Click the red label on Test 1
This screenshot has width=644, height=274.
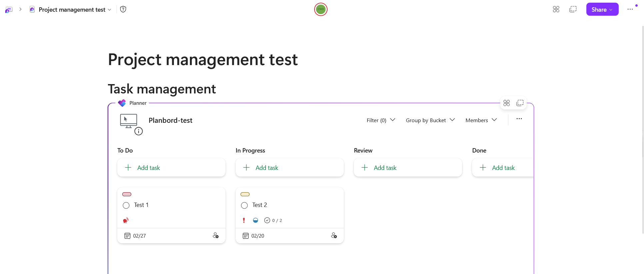point(127,194)
